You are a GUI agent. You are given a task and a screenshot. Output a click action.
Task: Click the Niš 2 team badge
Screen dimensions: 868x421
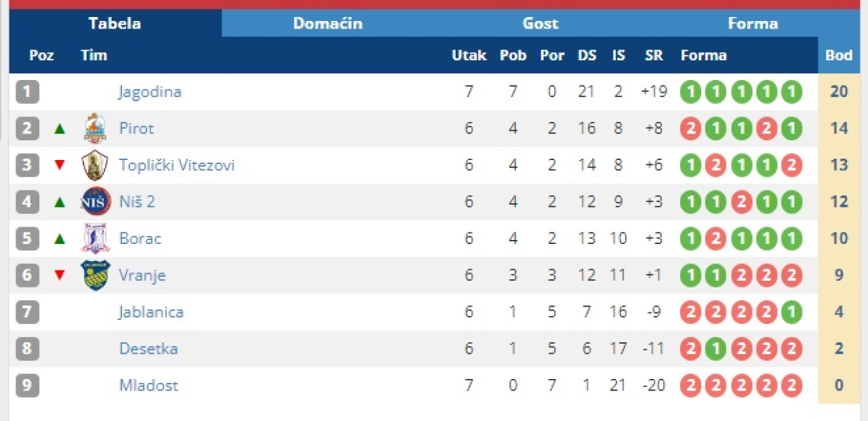95,201
